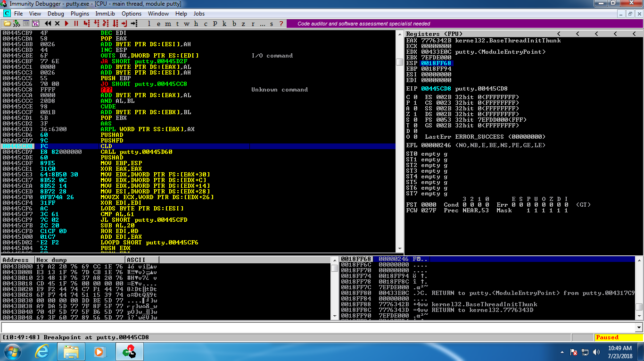Viewport: 644px width, 361px height.
Task: Select the EFL value 00000246
Action: (x=436, y=145)
